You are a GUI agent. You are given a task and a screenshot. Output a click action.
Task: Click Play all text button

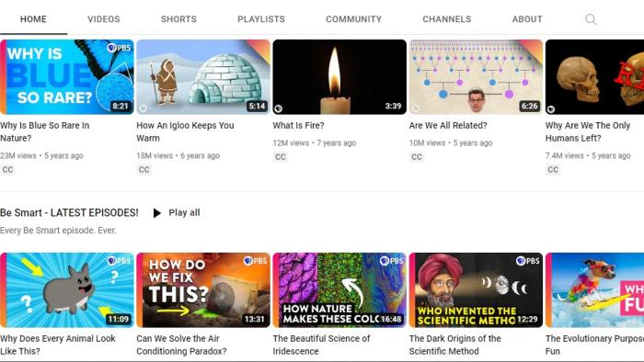tap(184, 213)
